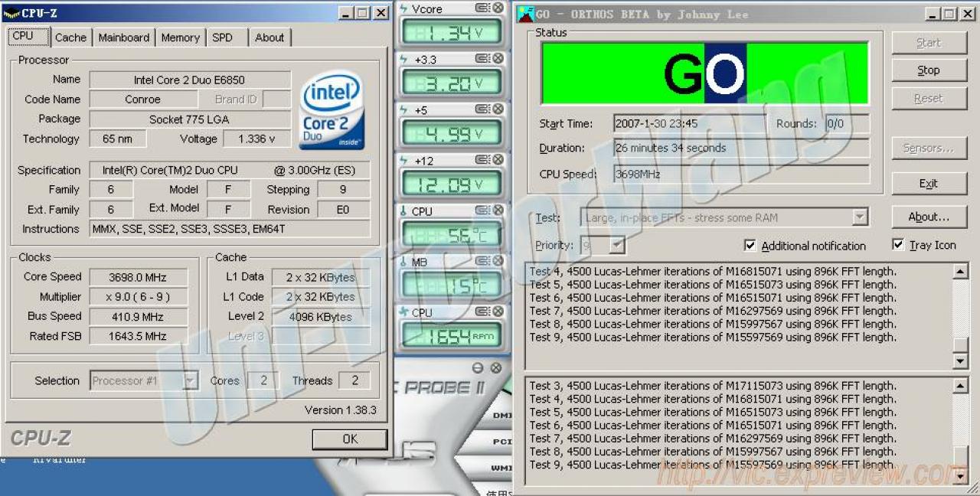980x496 pixels.
Task: Click the Vcore lightning bolt icon
Action: [x=404, y=8]
